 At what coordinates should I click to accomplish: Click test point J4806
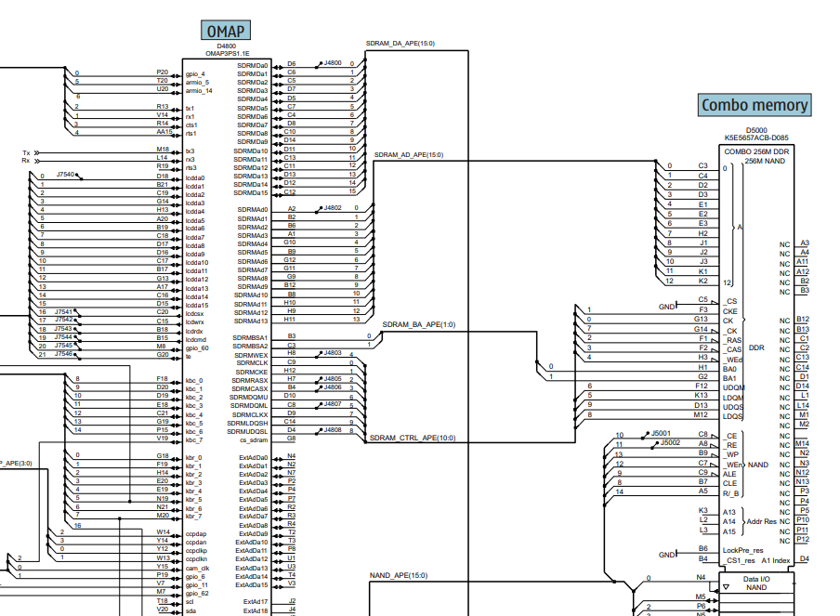(332, 387)
